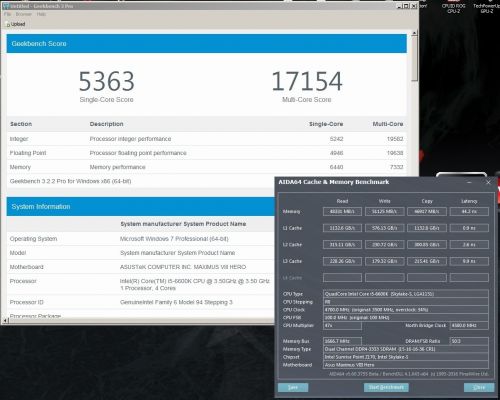Click the CPU Stepping field in AIDA64

[x=406, y=302]
